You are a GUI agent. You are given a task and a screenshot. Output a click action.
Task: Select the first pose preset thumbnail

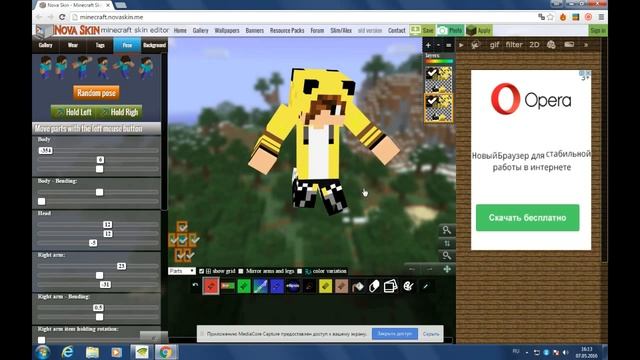pos(46,67)
